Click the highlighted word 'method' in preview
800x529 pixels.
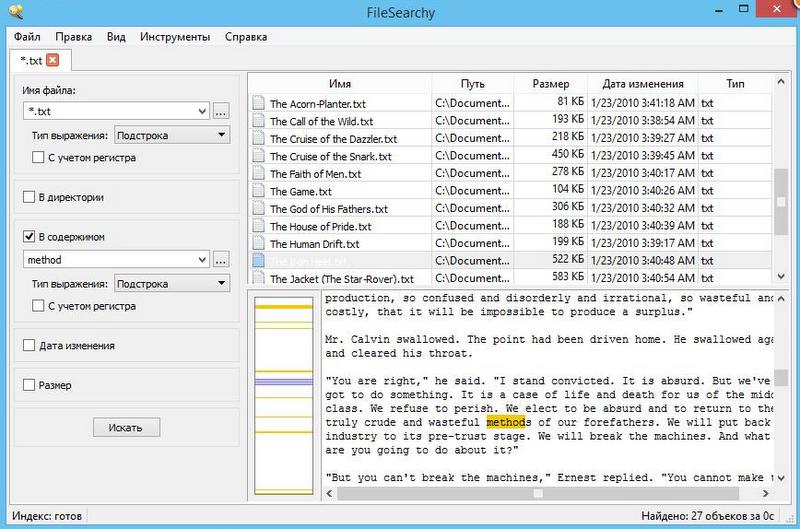pos(505,422)
